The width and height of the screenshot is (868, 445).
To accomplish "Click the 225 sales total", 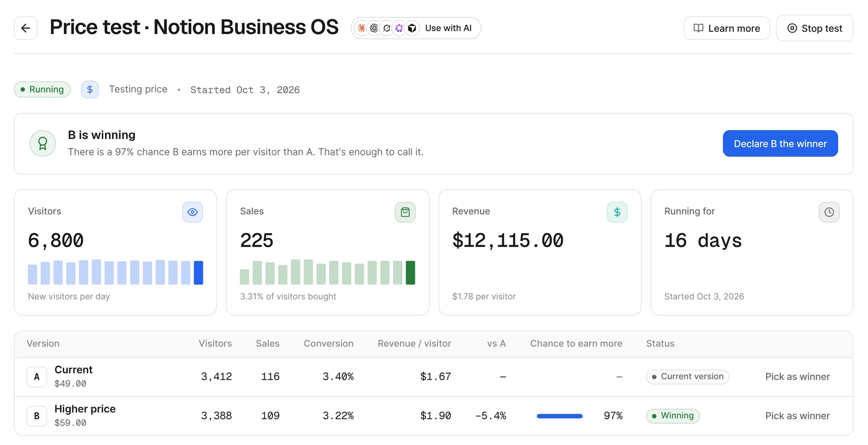I will click(256, 241).
